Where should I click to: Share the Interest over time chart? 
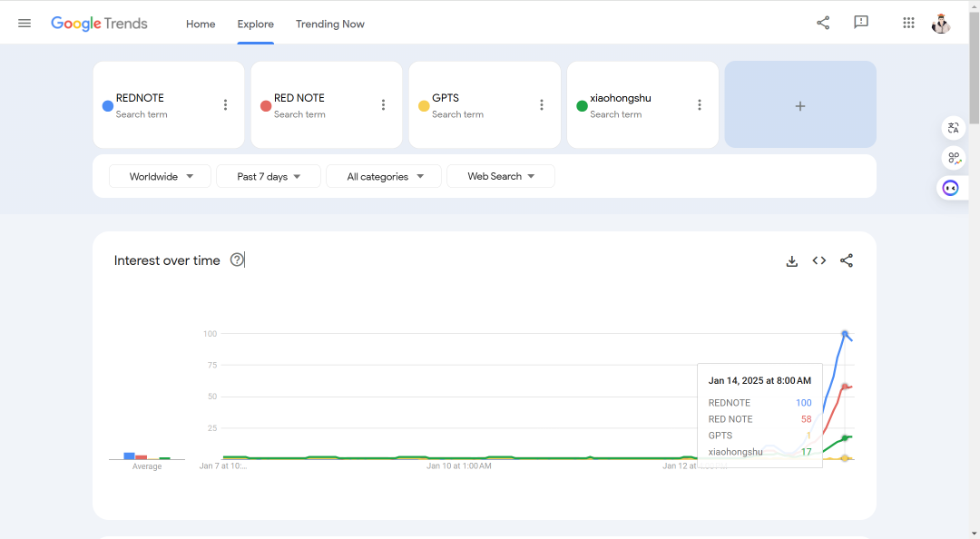pyautogui.click(x=847, y=260)
